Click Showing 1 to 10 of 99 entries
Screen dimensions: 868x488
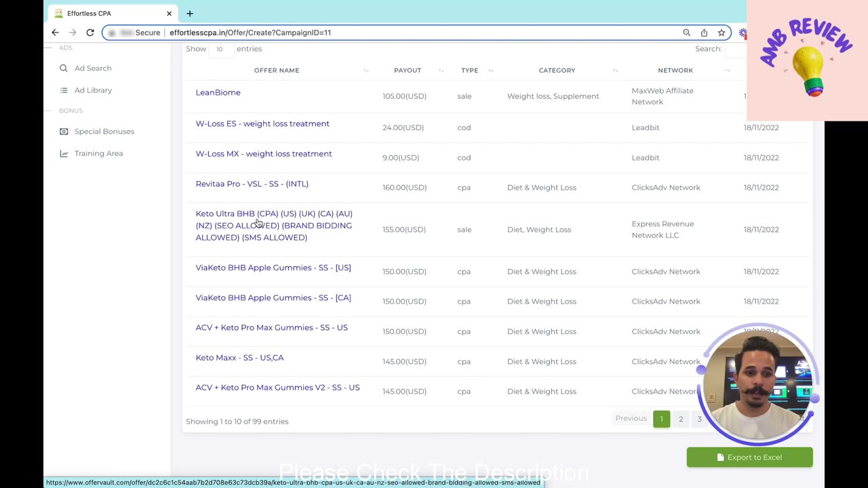[x=237, y=422]
